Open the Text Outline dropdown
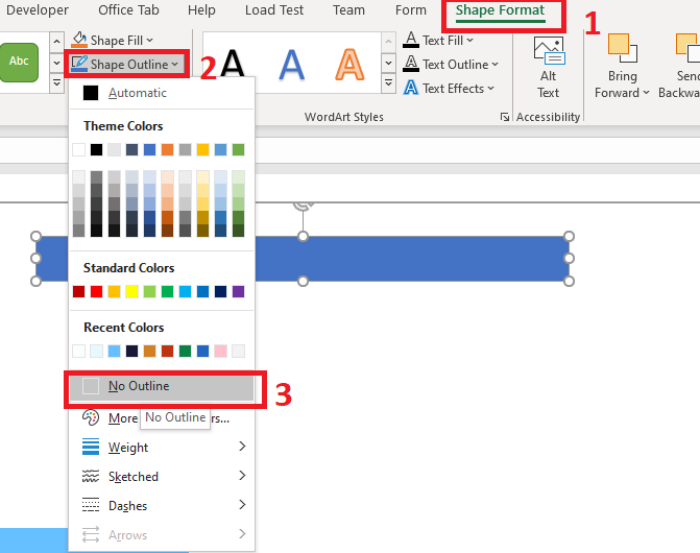This screenshot has width=700, height=553. (x=450, y=64)
